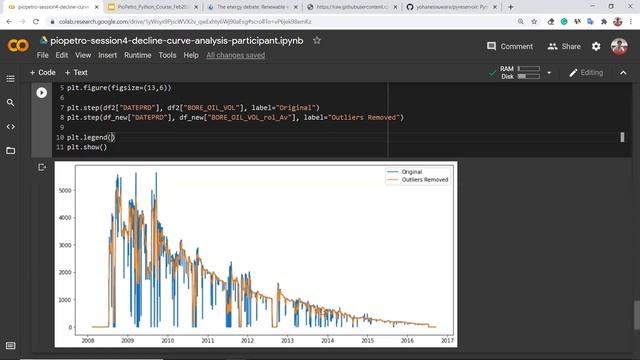Click the Share button
Image resolution: width=640 pixels, height=360 pixels.
pyautogui.click(x=564, y=46)
